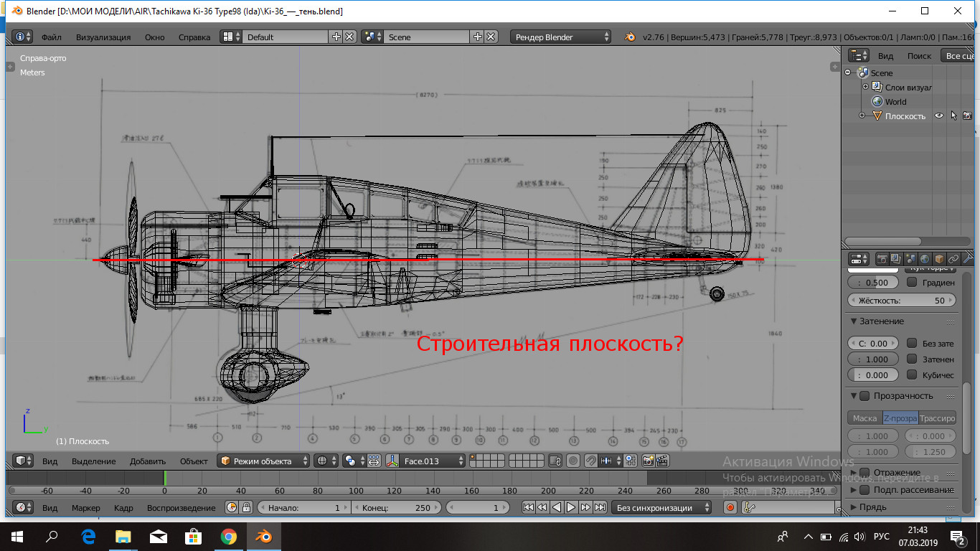Enable the Градиент checkbox
This screenshot has height=551, width=980.
[x=912, y=283]
